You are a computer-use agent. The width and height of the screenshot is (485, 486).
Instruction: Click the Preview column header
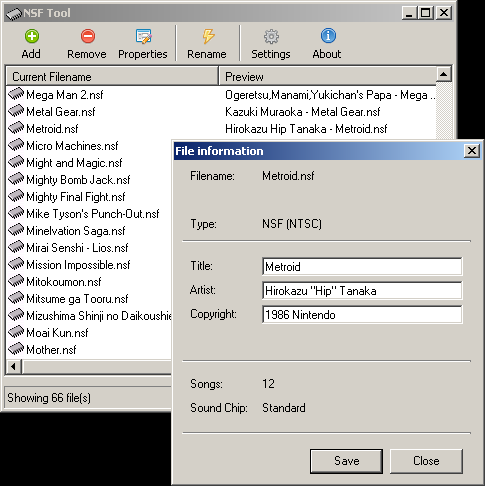(x=327, y=76)
